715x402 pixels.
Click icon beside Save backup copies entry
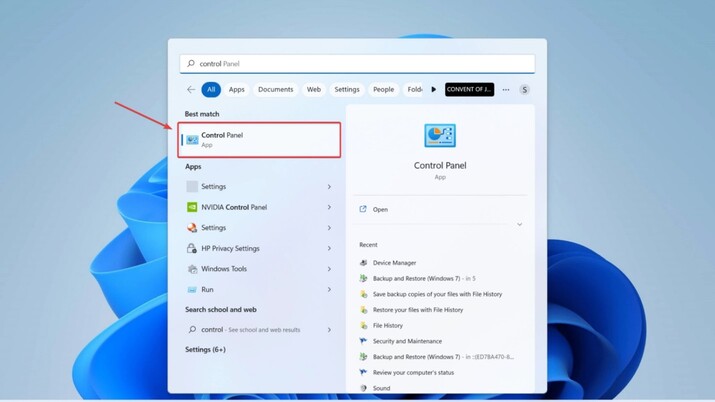pos(363,294)
